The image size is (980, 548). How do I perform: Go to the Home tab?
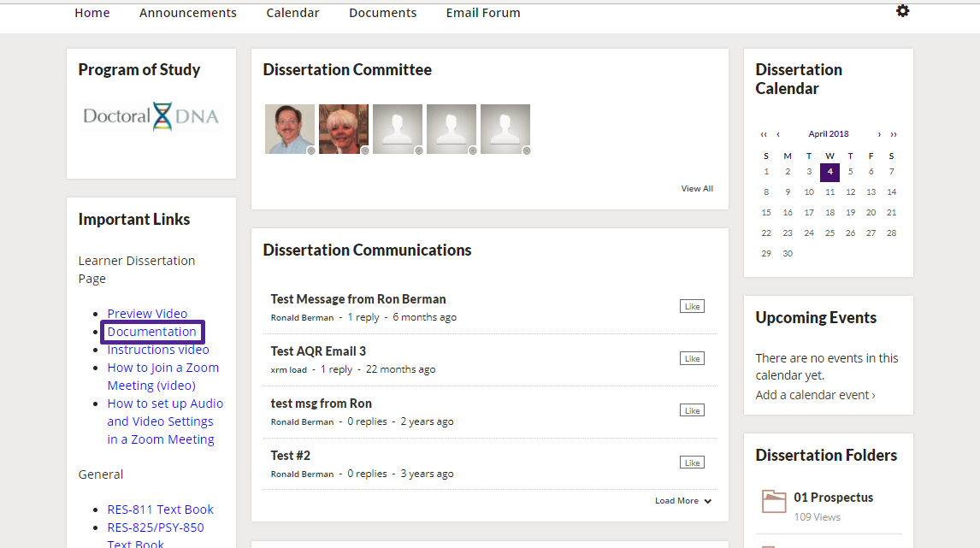click(x=92, y=13)
